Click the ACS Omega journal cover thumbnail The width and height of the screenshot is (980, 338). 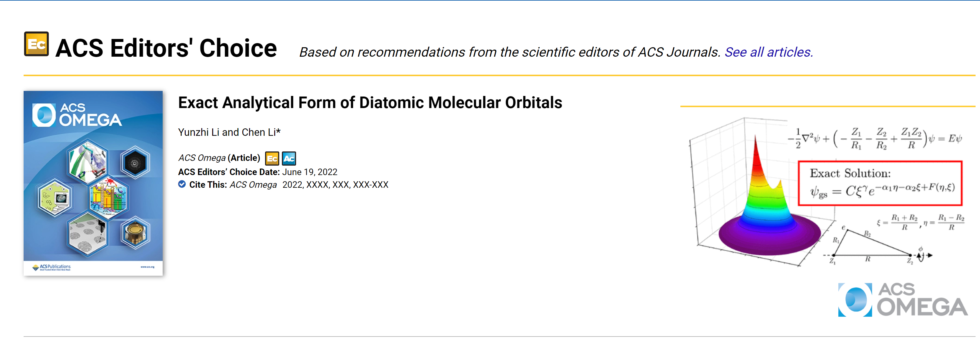coord(93,183)
